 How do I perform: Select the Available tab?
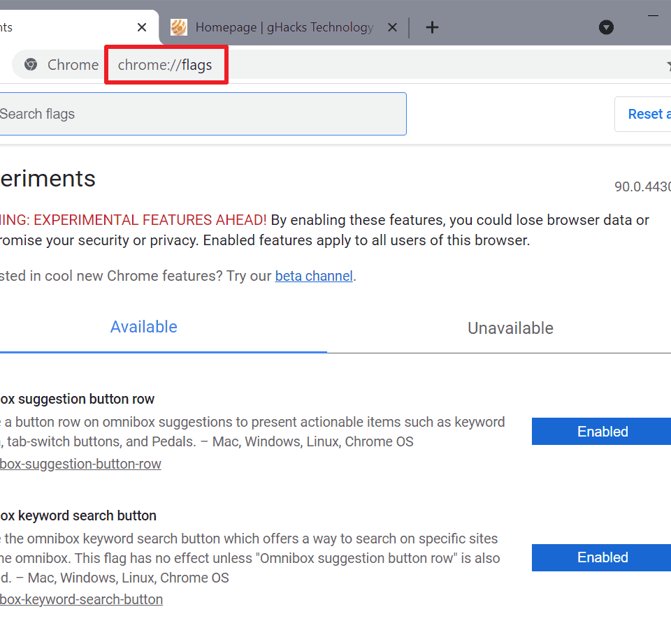[x=143, y=327]
